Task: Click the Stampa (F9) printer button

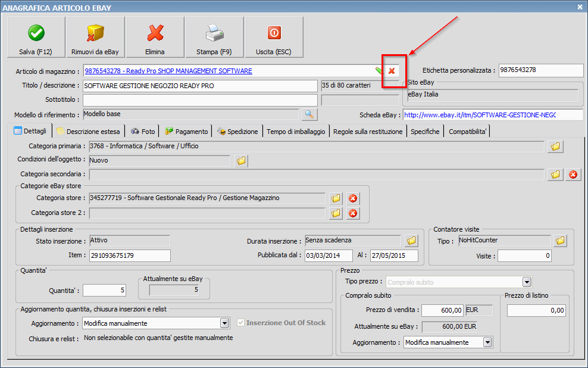Action: (x=214, y=37)
